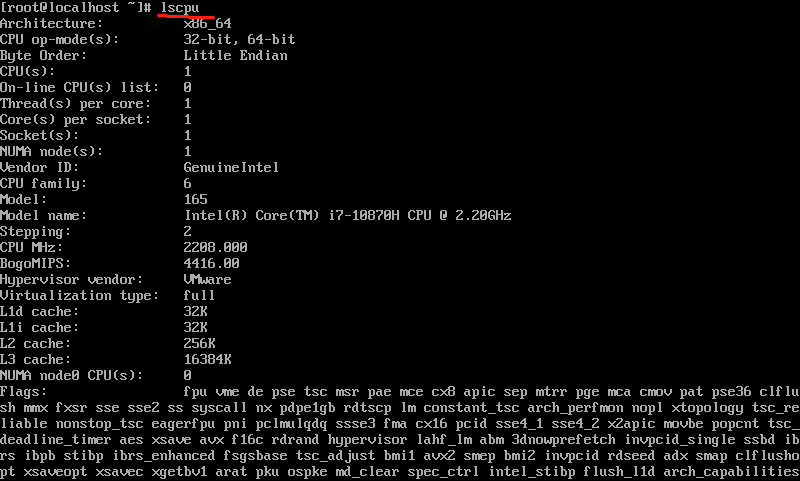Screen dimensions: 800x481
Task: Select the x86_64 architecture value
Action: [208, 24]
